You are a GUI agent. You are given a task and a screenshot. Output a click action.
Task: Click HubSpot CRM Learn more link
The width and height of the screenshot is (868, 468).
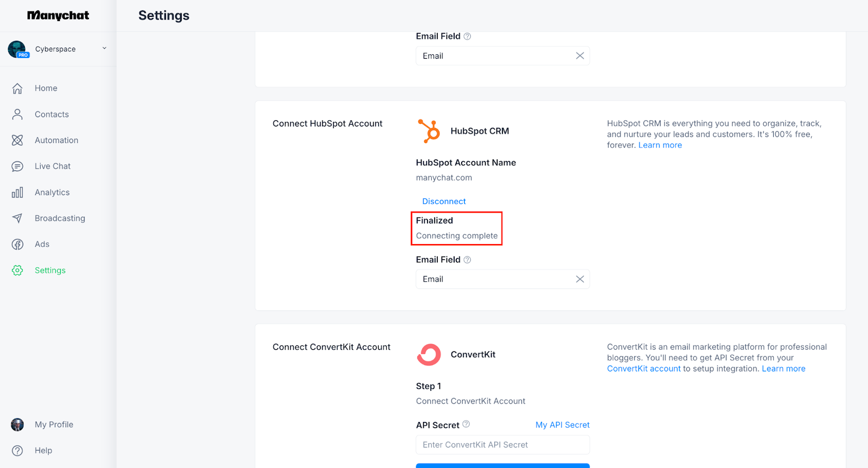tap(660, 145)
